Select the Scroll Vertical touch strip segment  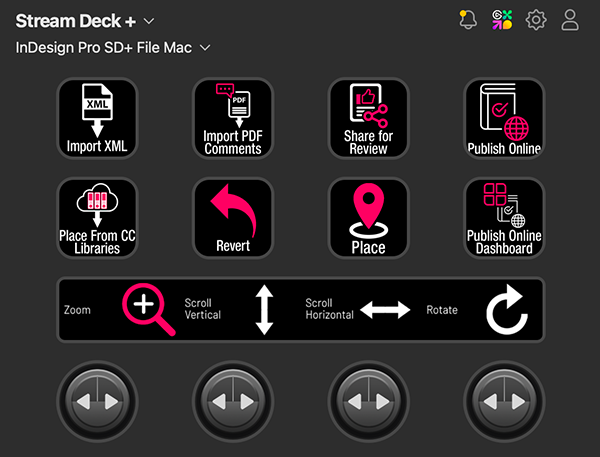point(240,310)
